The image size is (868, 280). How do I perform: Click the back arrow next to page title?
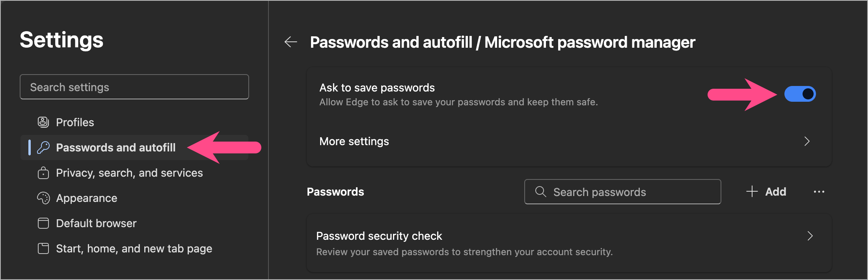[x=291, y=42]
